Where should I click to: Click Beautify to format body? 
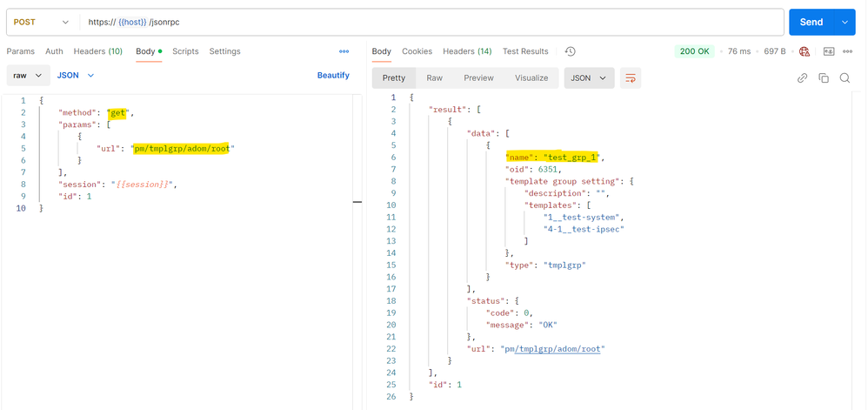tap(333, 76)
